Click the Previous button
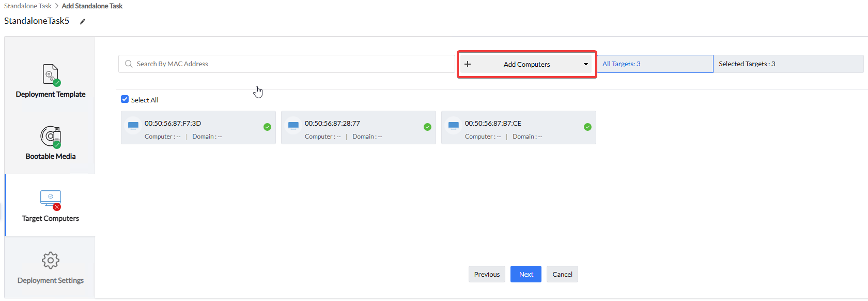Image resolution: width=868 pixels, height=301 pixels. (x=487, y=274)
